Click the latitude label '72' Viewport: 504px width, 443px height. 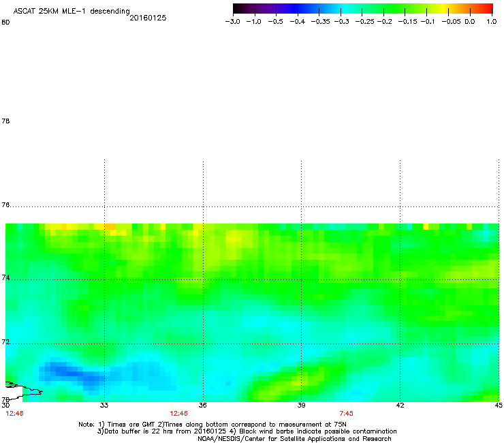(x=5, y=341)
